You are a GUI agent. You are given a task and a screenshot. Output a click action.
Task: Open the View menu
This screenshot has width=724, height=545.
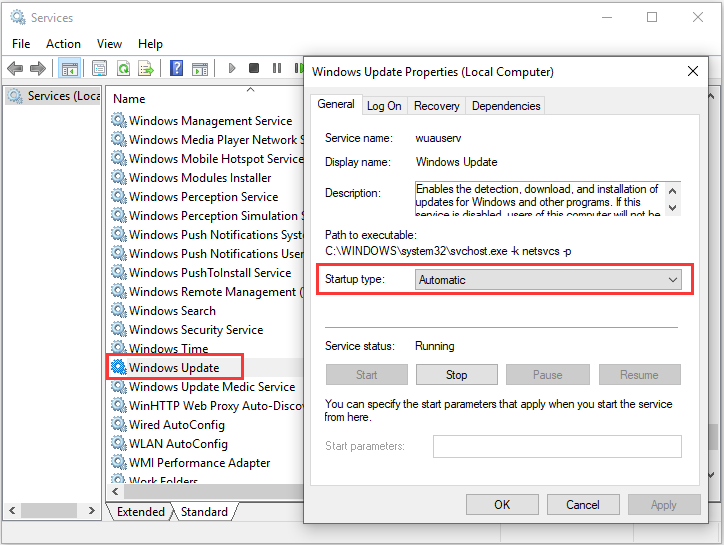pyautogui.click(x=109, y=44)
